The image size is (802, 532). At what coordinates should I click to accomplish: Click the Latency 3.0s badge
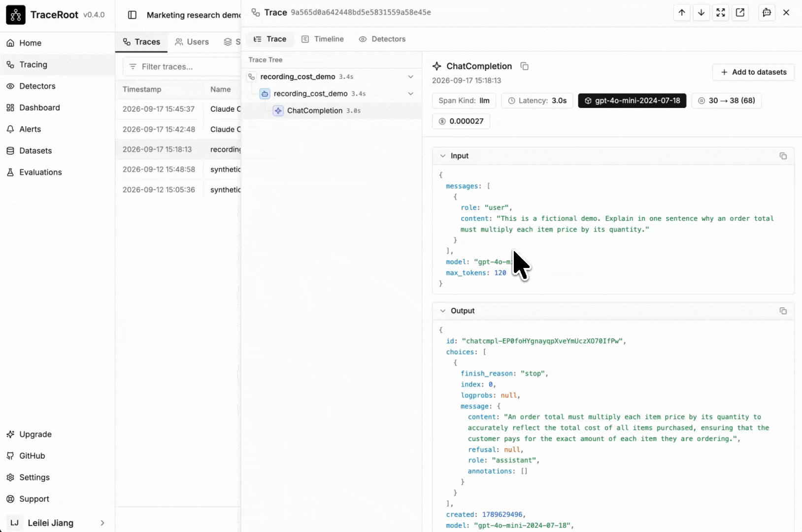537,100
